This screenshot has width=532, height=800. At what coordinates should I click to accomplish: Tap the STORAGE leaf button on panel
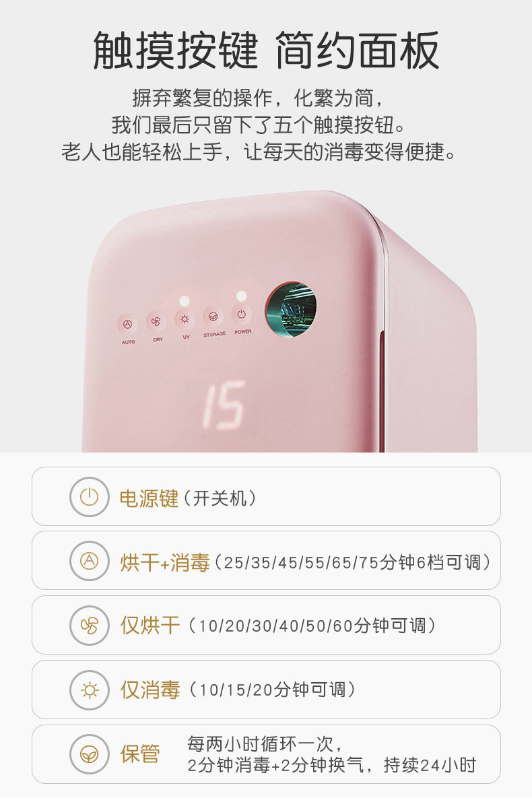(213, 317)
